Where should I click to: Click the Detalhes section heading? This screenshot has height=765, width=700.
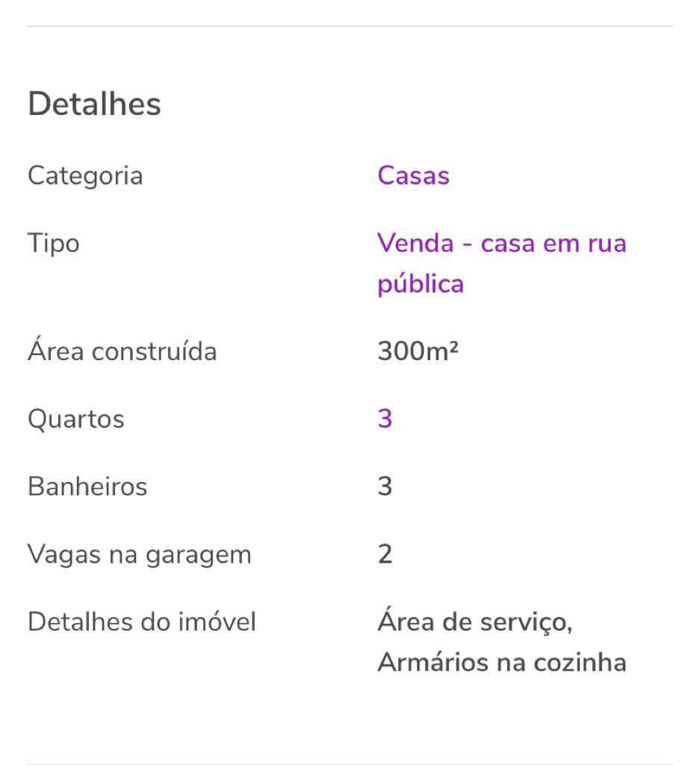pyautogui.click(x=94, y=103)
